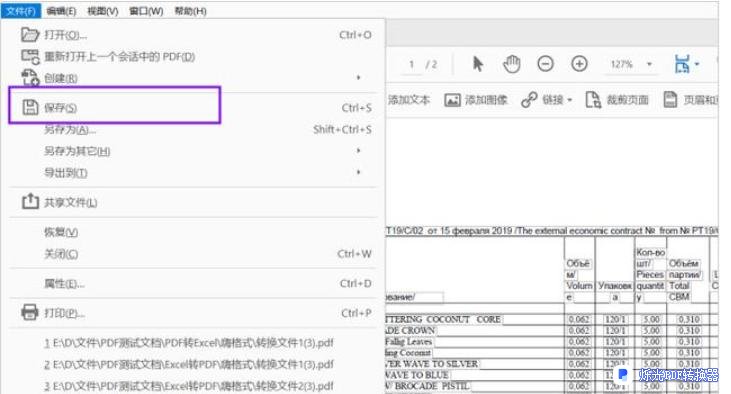The width and height of the screenshot is (731, 394).
Task: Click the header and footer icon
Action: [670, 100]
